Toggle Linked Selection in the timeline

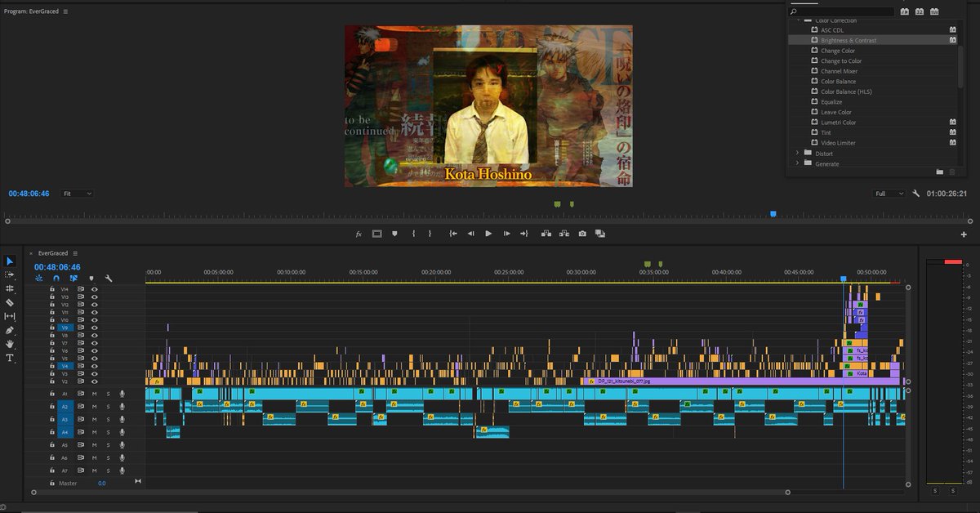coord(73,279)
